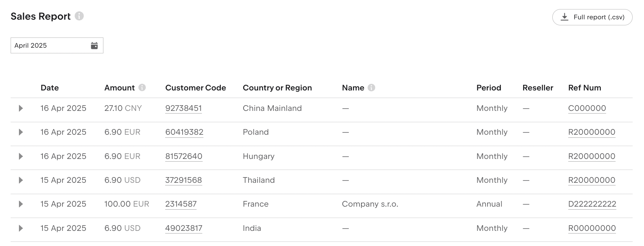The height and width of the screenshot is (246, 644).
Task: Open the calendar icon in the date field
Action: 94,45
